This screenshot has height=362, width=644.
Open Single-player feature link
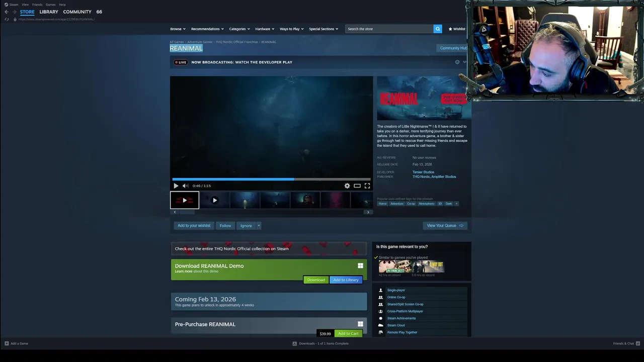[396, 290]
